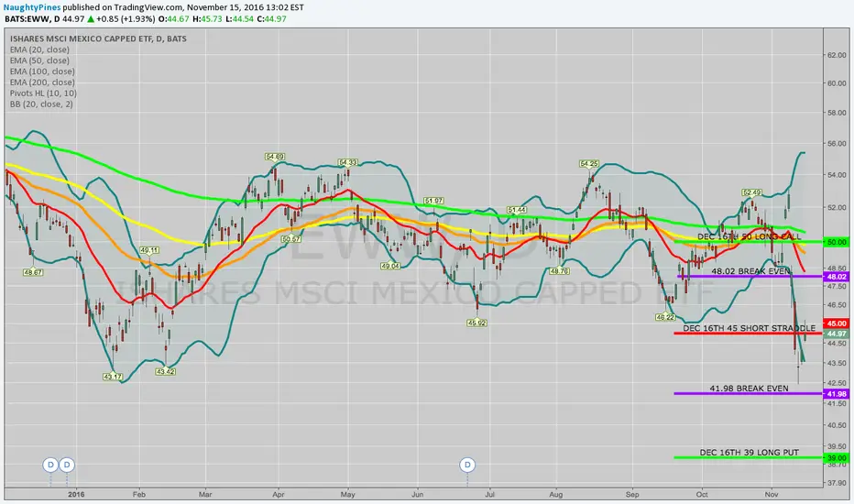Click the 56.00 price axis label
The width and height of the screenshot is (854, 504).
tap(837, 144)
